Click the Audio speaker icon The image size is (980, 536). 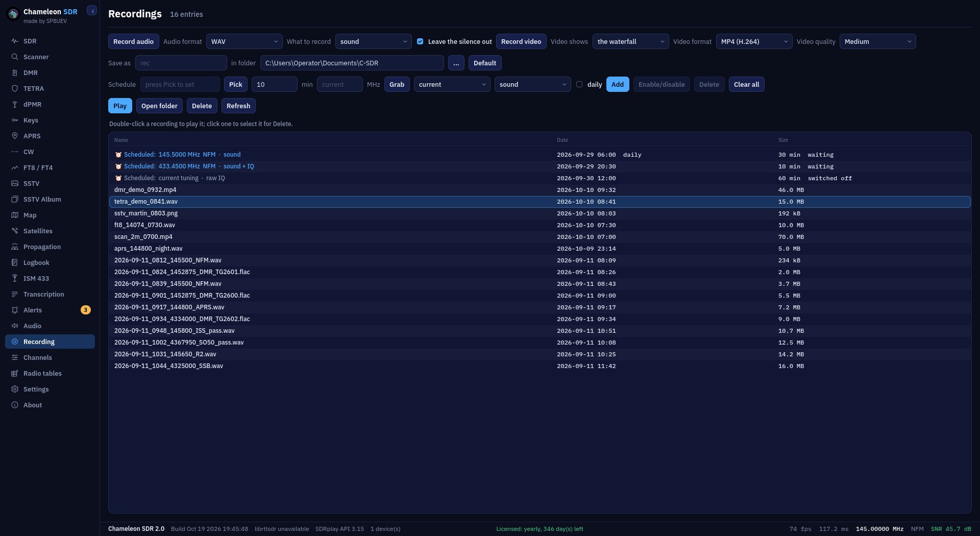15,326
